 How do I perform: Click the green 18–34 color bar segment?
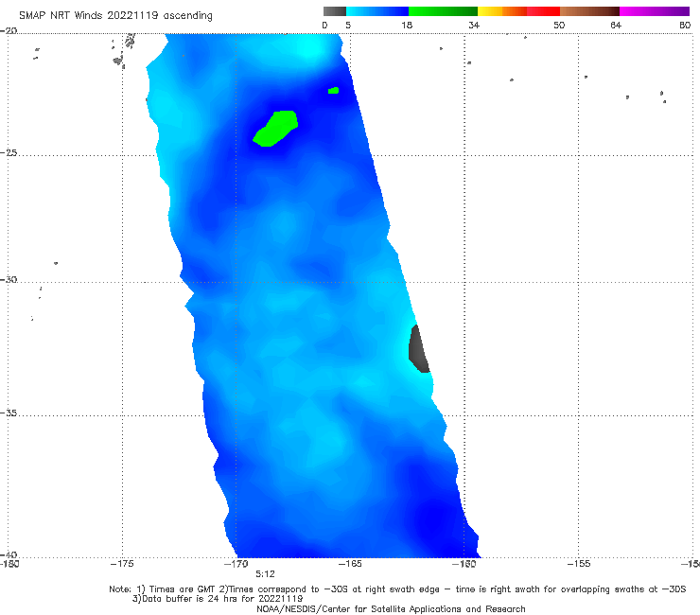coord(443,11)
